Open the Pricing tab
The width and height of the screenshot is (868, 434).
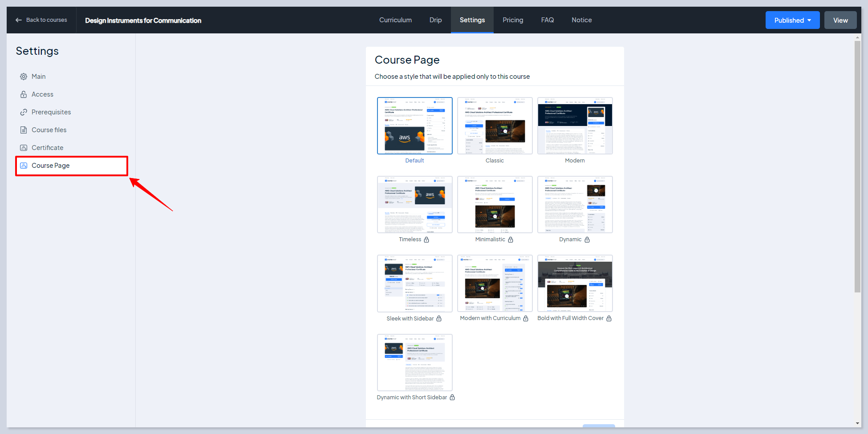click(x=513, y=20)
